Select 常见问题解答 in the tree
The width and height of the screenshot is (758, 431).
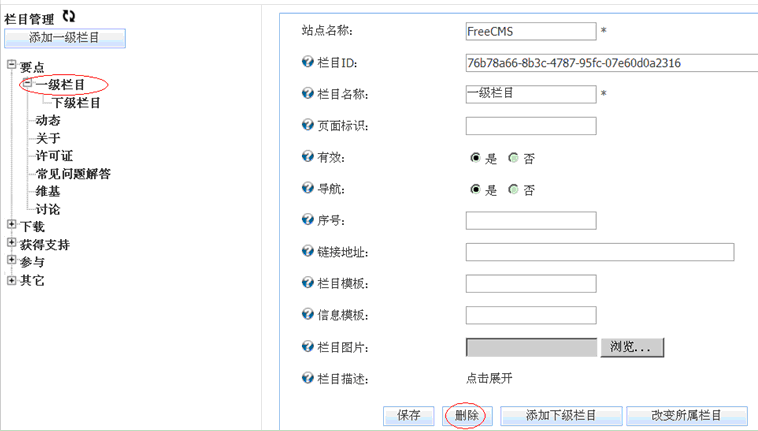point(73,174)
